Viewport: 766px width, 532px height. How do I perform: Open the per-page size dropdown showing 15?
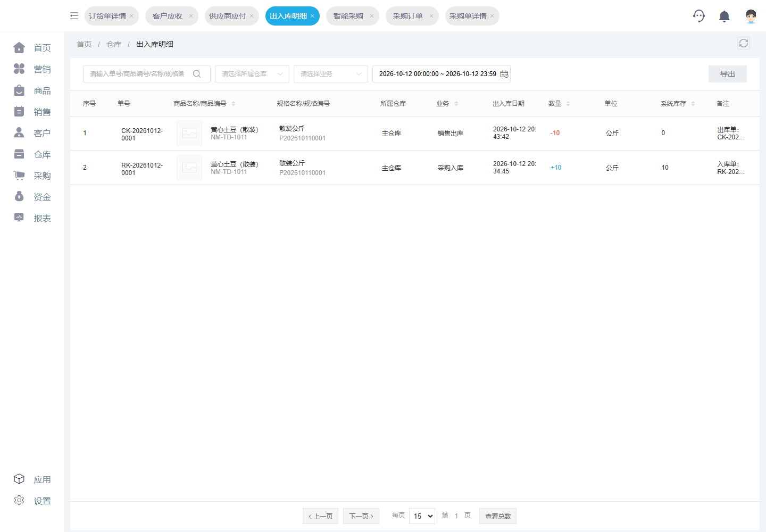coord(422,516)
